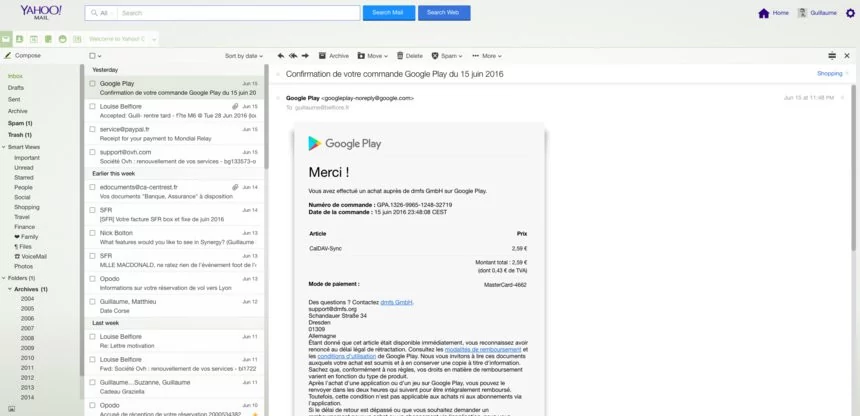Screen dimensions: 860x416
Task: Check the Nick Bolton email checkbox
Action: click(92, 233)
